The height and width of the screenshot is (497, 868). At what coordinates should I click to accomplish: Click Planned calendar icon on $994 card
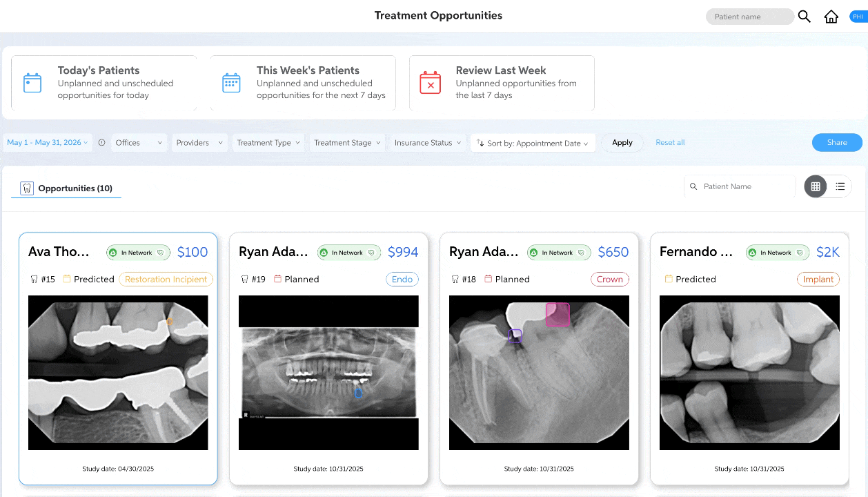pyautogui.click(x=278, y=280)
